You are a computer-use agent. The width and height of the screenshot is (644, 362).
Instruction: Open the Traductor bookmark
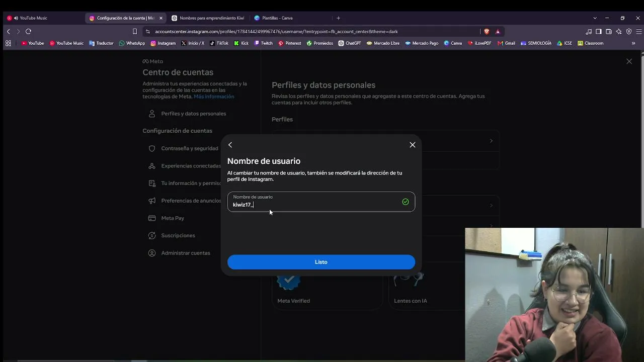[101, 43]
